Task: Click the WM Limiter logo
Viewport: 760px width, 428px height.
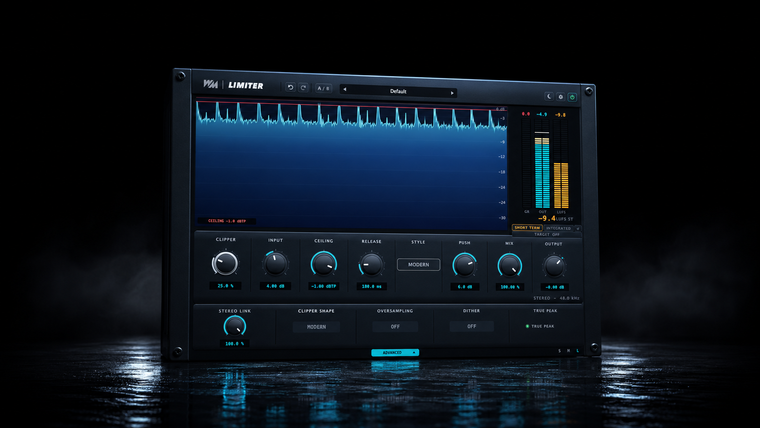Action: tap(233, 85)
